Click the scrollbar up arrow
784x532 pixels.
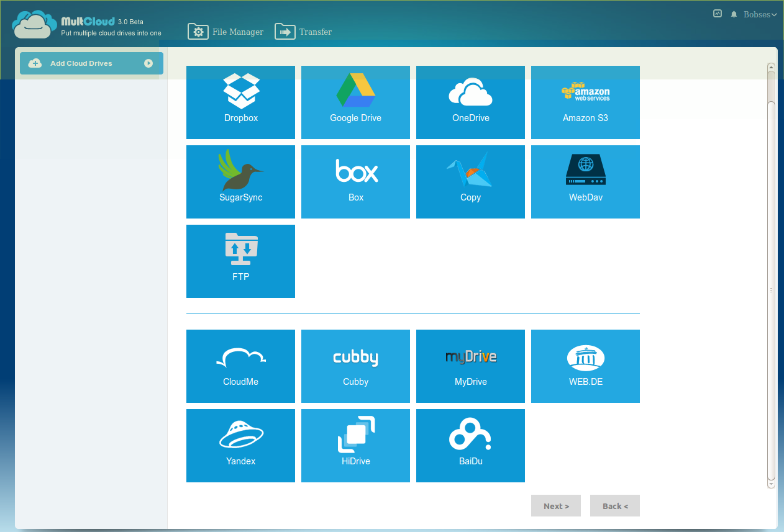pyautogui.click(x=771, y=67)
